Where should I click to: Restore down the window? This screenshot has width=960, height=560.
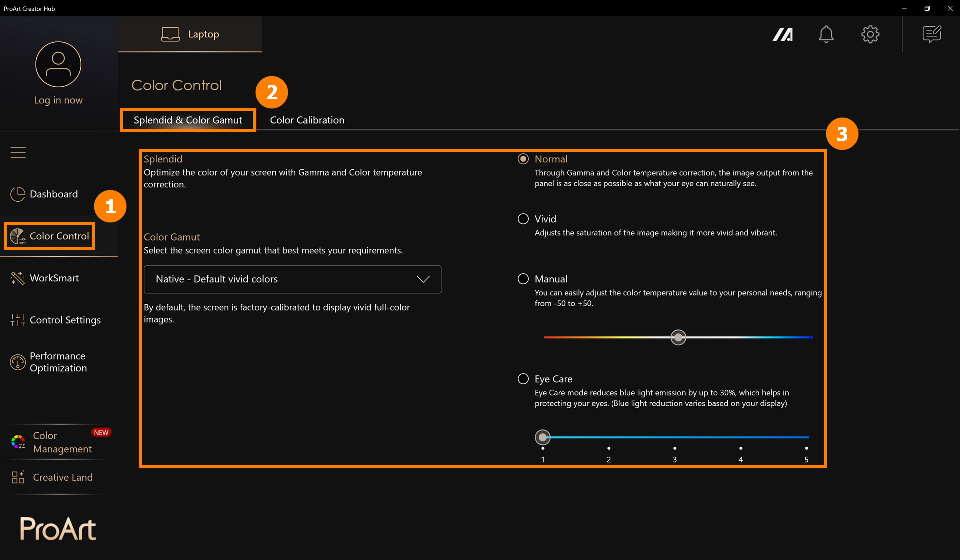tap(927, 8)
